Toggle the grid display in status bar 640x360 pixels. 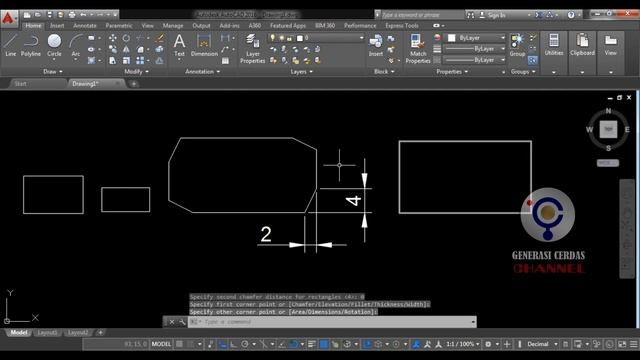click(x=179, y=344)
